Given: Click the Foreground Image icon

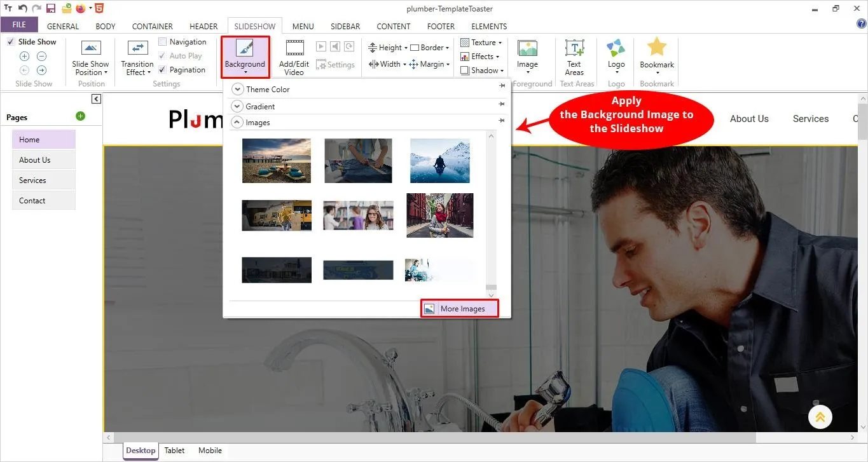Looking at the screenshot, I should [x=527, y=48].
